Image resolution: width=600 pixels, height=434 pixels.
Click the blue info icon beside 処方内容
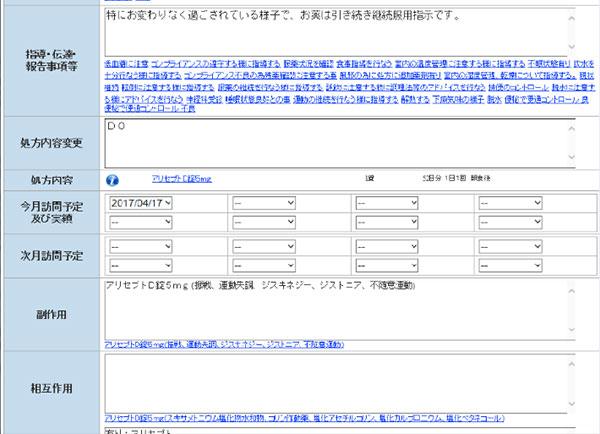(112, 180)
